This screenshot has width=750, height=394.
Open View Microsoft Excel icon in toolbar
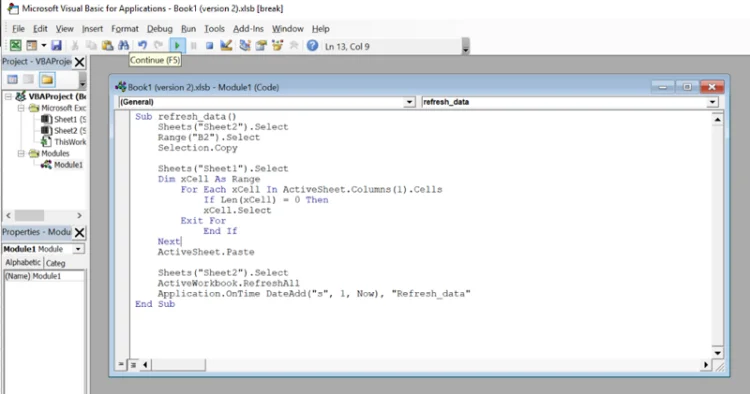[15, 45]
